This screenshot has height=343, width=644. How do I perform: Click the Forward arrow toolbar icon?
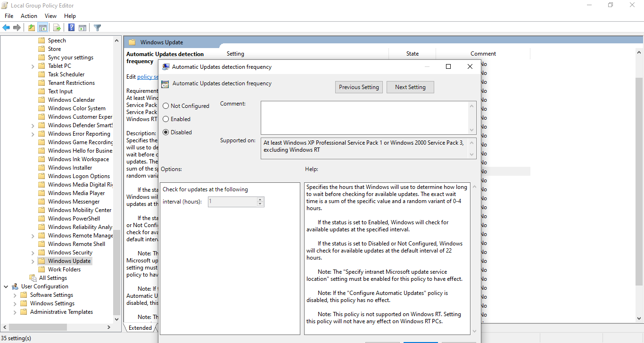[17, 28]
